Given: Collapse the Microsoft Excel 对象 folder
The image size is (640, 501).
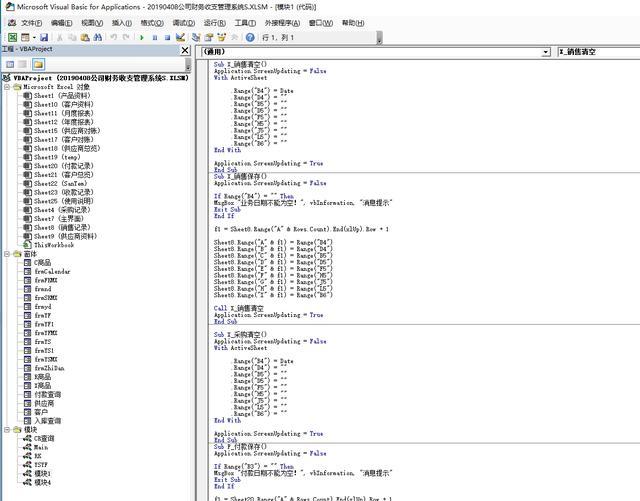Looking at the screenshot, I should pos(9,87).
